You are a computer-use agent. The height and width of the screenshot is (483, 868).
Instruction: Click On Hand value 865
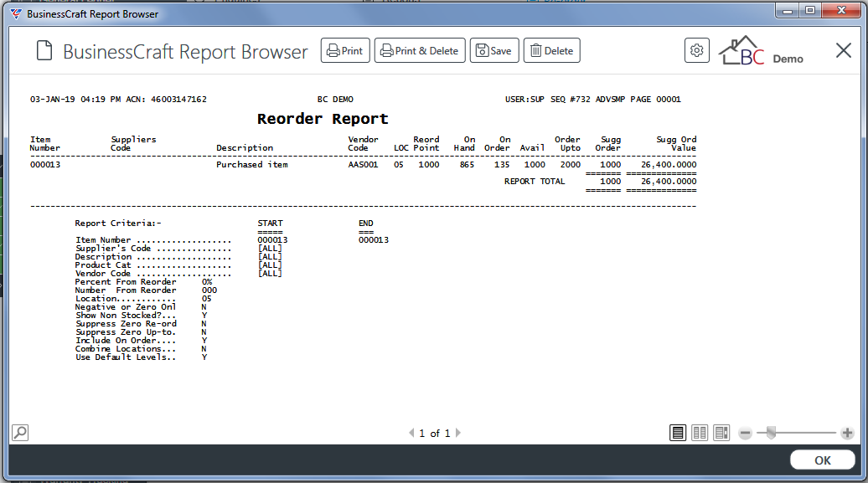(x=467, y=165)
